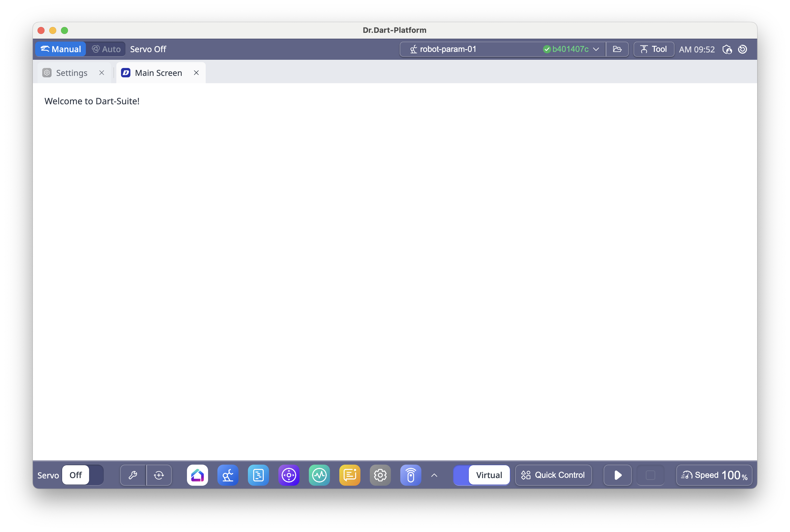Open the Speed 100% control
The image size is (790, 532).
pos(714,475)
